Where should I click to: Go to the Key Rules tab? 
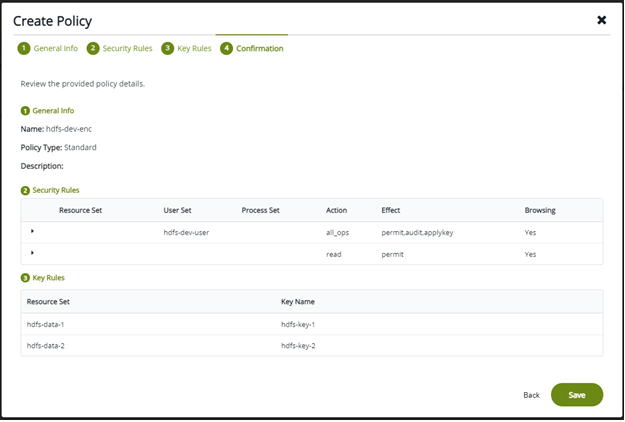pyautogui.click(x=194, y=48)
